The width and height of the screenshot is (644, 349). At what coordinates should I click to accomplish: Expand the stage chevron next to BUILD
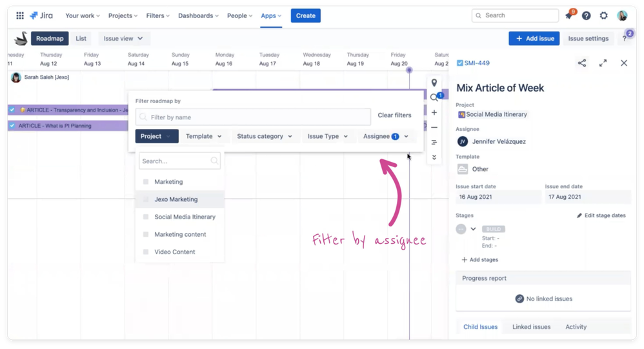pos(473,229)
